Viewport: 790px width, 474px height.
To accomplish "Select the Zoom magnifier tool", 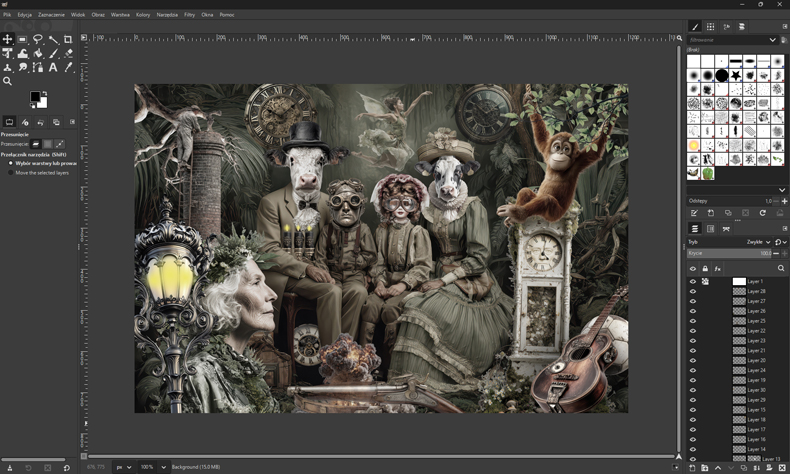I will pos(8,81).
